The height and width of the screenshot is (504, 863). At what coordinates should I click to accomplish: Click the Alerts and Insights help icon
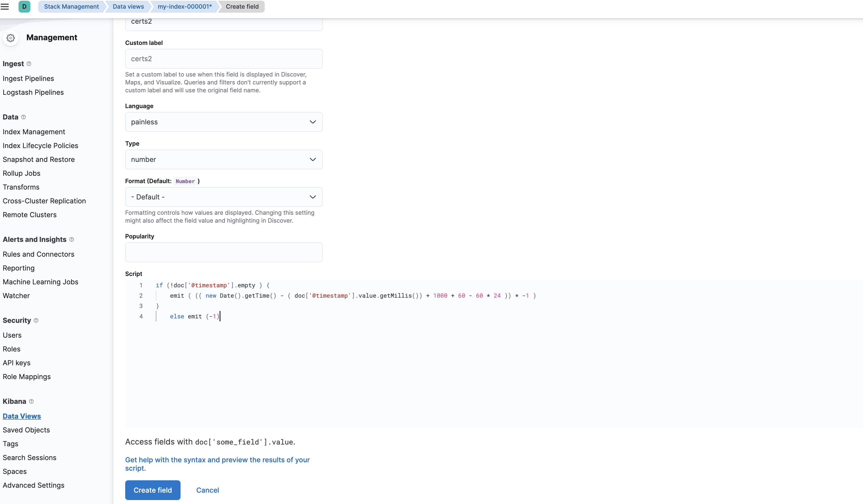click(x=72, y=239)
